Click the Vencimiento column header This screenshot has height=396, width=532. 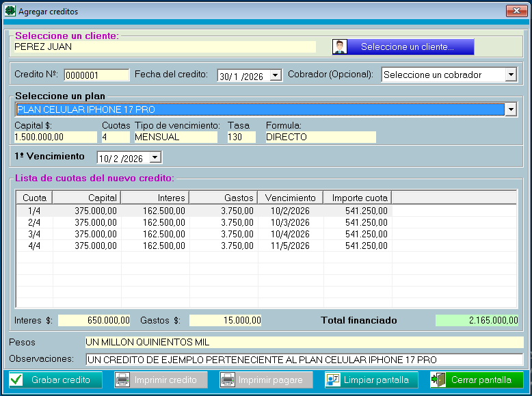click(x=290, y=198)
